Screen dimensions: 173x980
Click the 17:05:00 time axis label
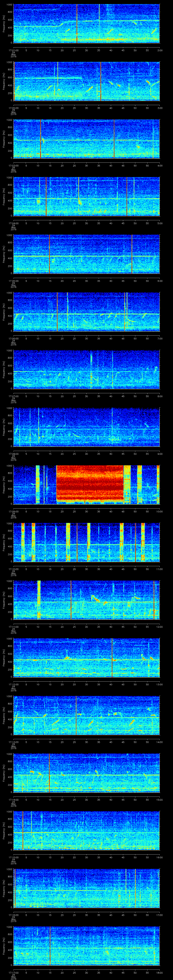click(13, 280)
